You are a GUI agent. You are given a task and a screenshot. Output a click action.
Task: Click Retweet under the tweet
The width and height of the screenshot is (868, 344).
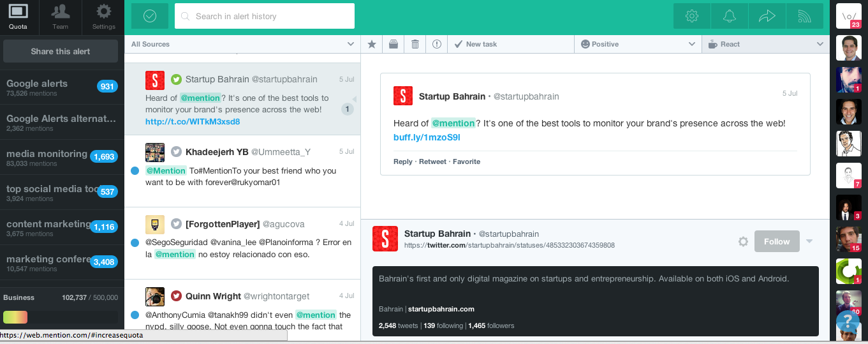(x=432, y=161)
